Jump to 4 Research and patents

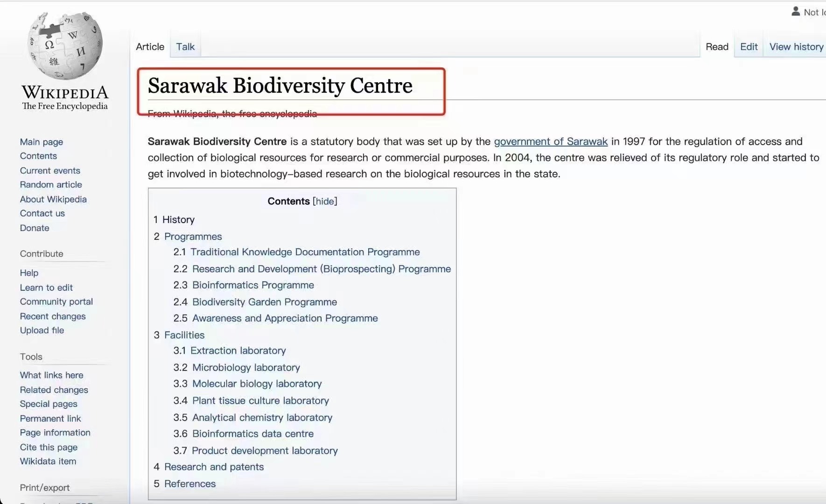pos(209,467)
